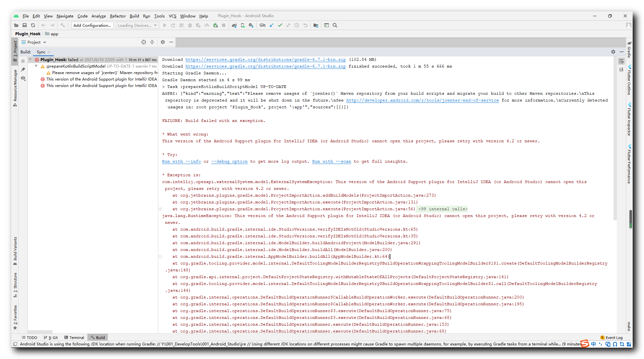Open the SDK Manager icon
The width and height of the screenshot is (644, 359).
click(251, 25)
